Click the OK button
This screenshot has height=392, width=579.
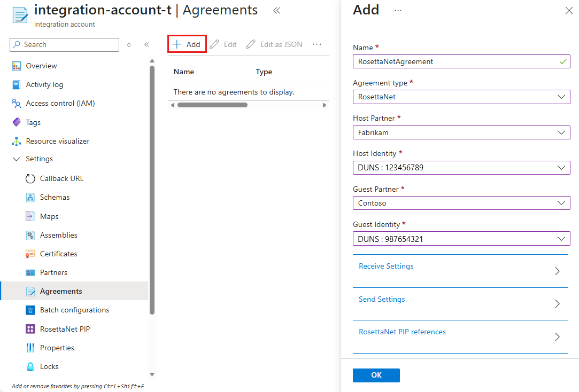coord(376,375)
